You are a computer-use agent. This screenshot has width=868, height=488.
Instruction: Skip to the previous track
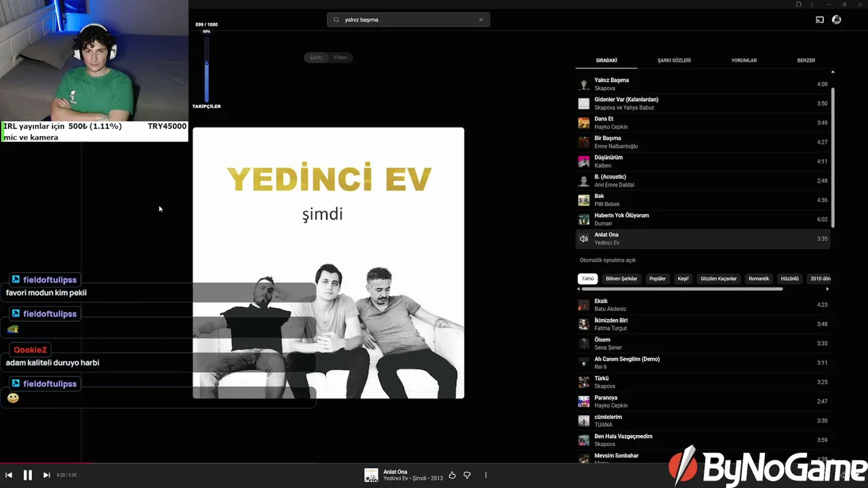(9, 475)
